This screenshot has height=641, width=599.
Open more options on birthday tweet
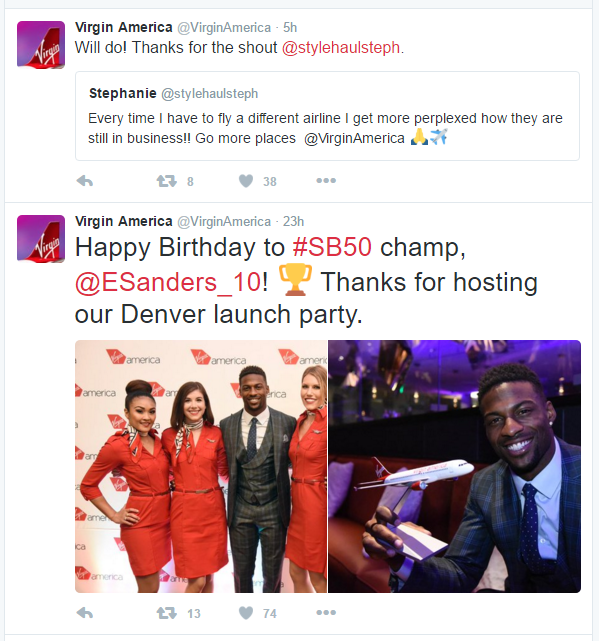click(326, 612)
